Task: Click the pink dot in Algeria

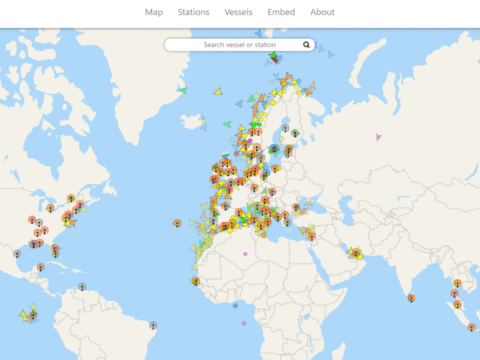Action: (245, 254)
